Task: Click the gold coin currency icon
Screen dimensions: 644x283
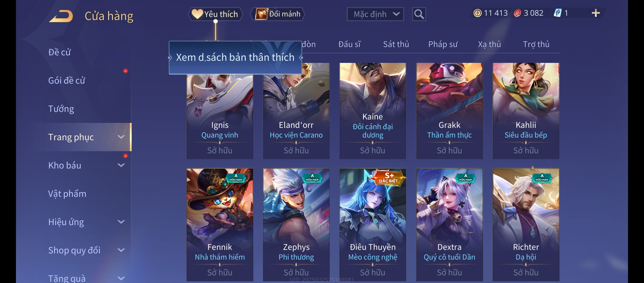Action: pos(478,13)
